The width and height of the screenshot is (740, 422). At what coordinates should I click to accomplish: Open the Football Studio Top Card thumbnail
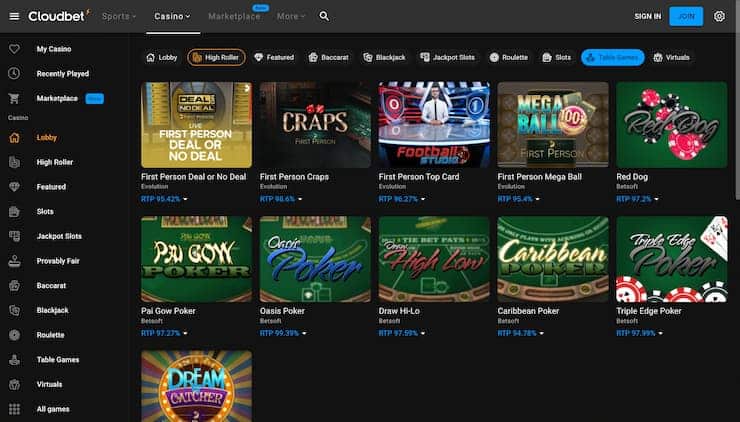coord(434,125)
